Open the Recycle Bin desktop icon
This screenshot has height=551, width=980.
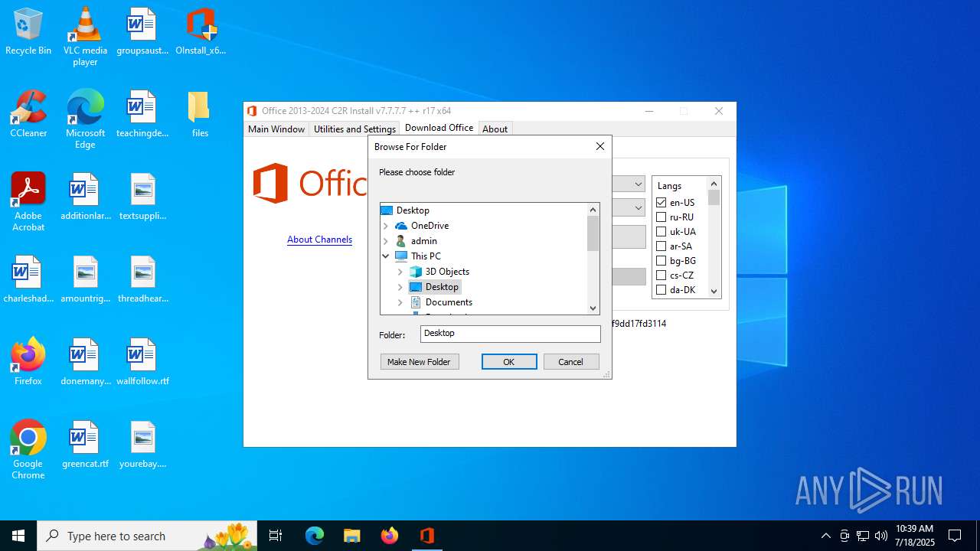(x=28, y=31)
